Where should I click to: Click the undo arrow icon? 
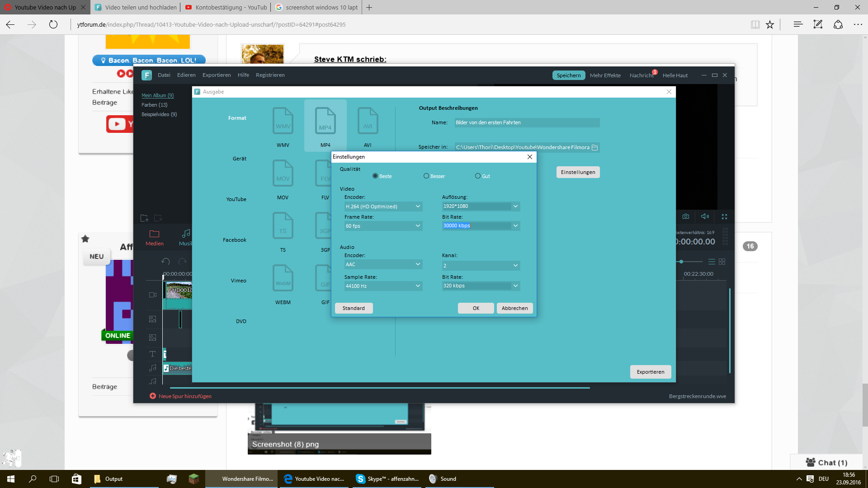165,261
